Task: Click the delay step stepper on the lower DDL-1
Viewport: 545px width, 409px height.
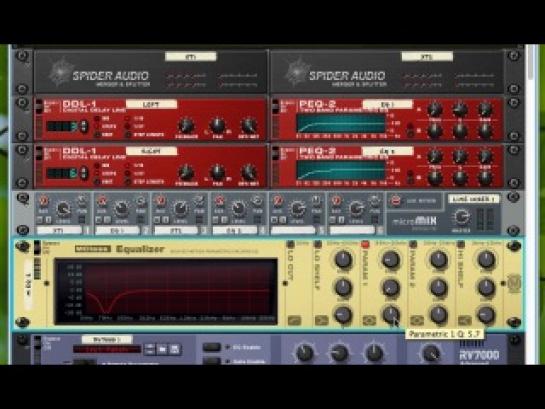Action: pyautogui.click(x=84, y=173)
